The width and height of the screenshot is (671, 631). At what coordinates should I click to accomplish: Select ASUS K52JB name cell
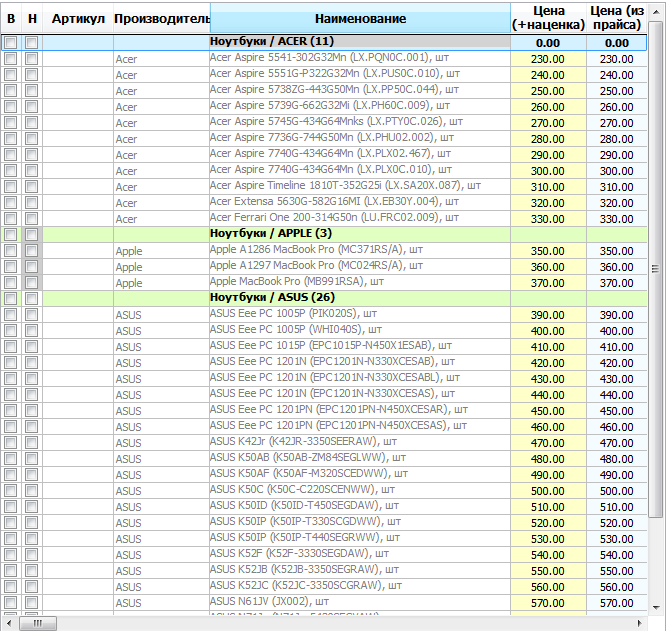click(360, 571)
